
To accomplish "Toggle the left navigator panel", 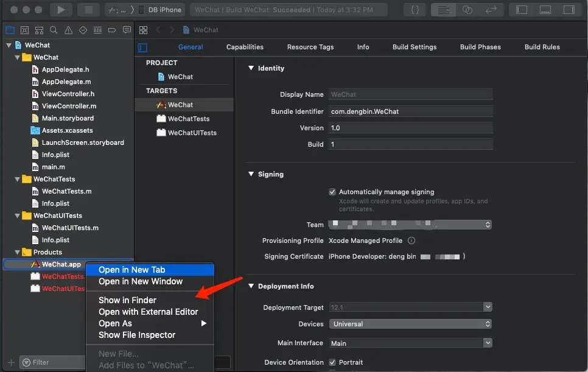I will pyautogui.click(x=522, y=10).
